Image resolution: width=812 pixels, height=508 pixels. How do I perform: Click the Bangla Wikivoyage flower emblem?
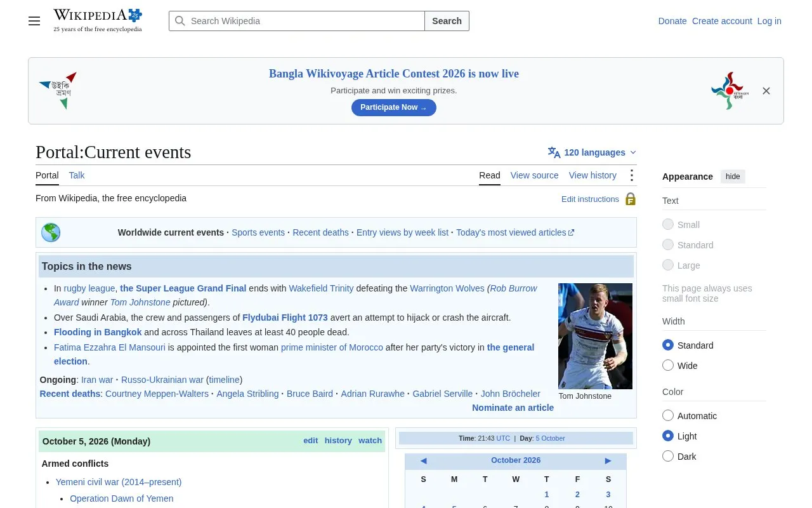coord(730,91)
